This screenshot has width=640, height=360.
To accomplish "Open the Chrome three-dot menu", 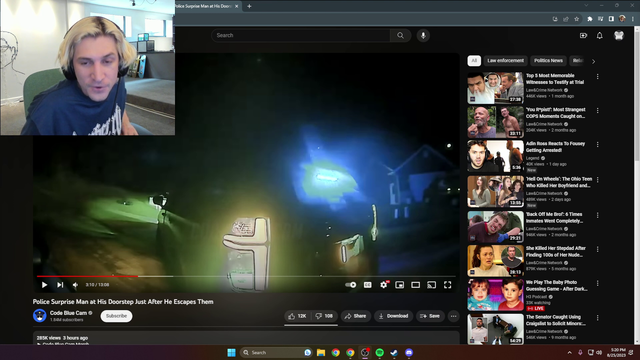I will coord(633,19).
